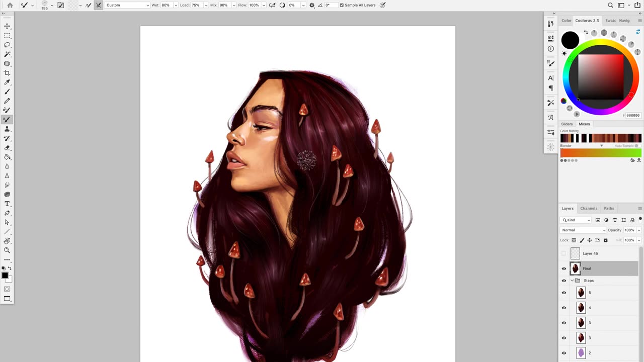Hide layer 4 in Steps group

pos(563,308)
